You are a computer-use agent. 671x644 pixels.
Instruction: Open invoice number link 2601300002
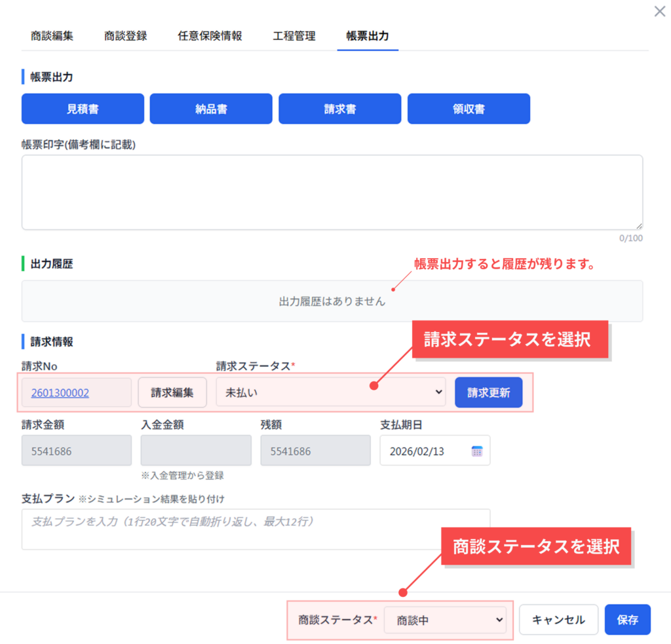point(60,393)
